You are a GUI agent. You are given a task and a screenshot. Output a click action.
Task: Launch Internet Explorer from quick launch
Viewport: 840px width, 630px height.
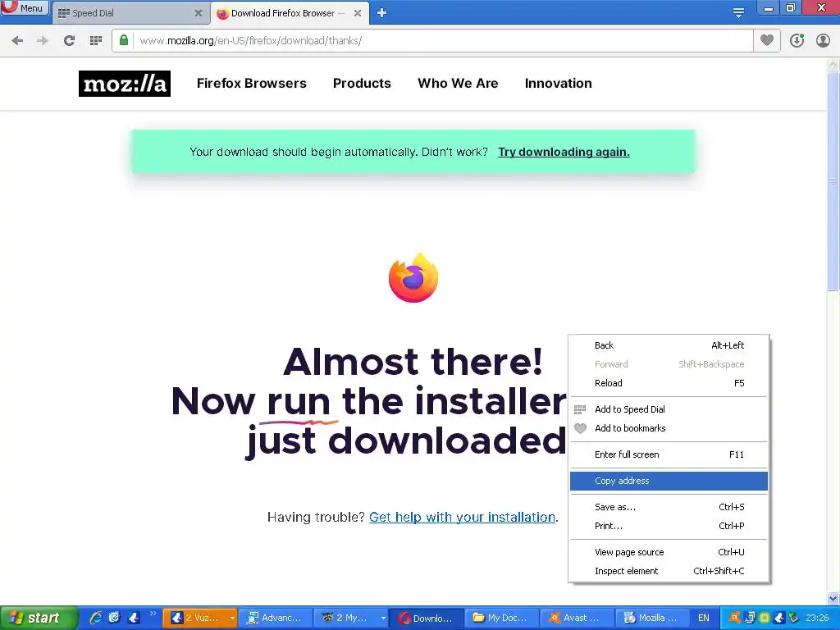(x=96, y=618)
